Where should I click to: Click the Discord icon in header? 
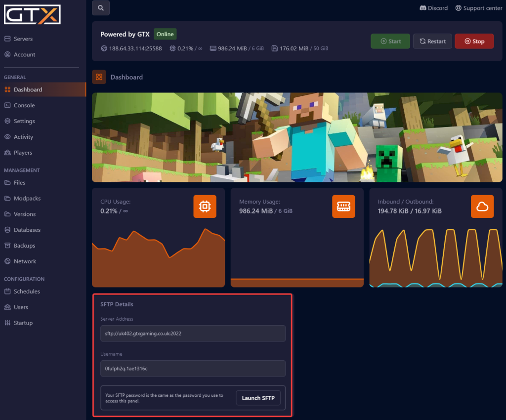tap(423, 8)
